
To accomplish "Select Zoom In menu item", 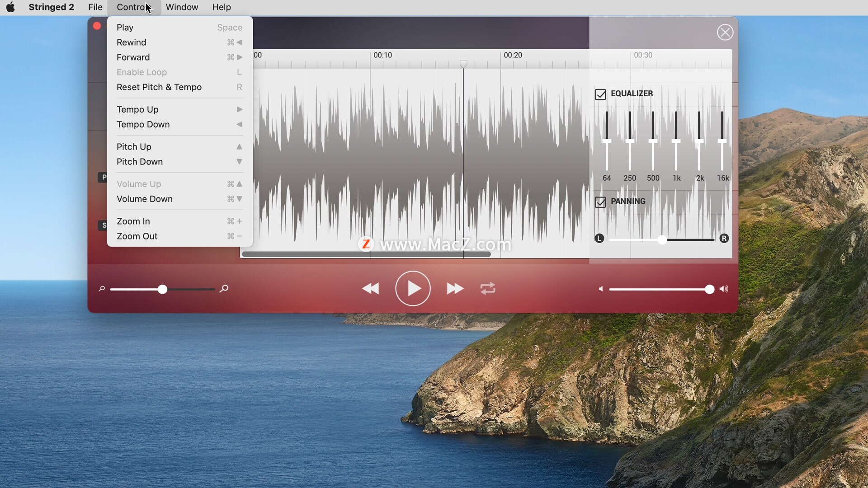I will [179, 221].
